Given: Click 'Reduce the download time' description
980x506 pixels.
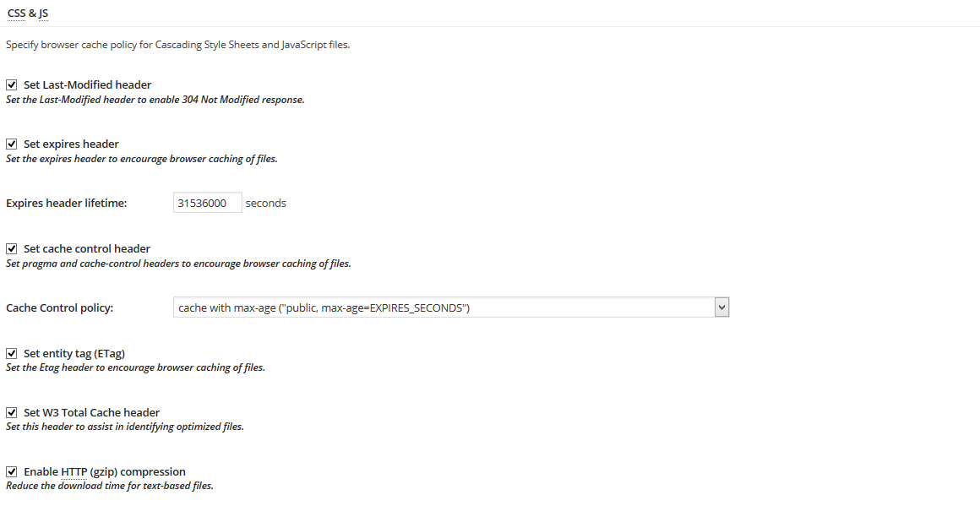Looking at the screenshot, I should point(109,486).
